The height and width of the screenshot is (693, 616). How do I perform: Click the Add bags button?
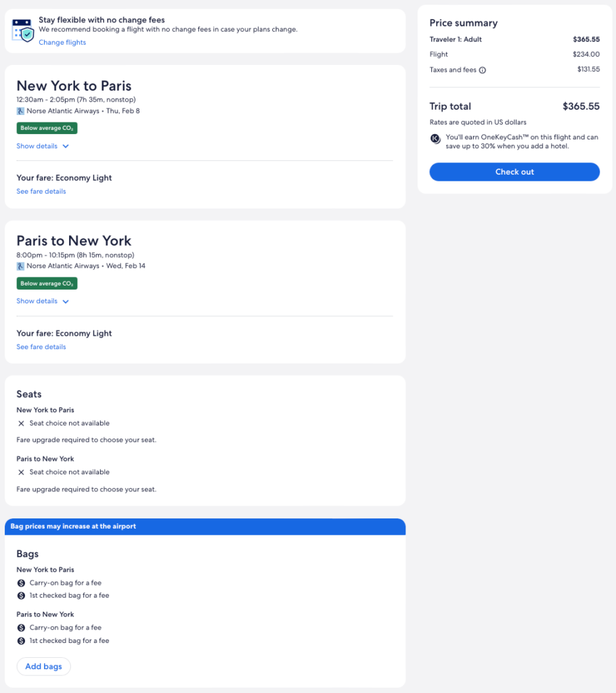[43, 667]
